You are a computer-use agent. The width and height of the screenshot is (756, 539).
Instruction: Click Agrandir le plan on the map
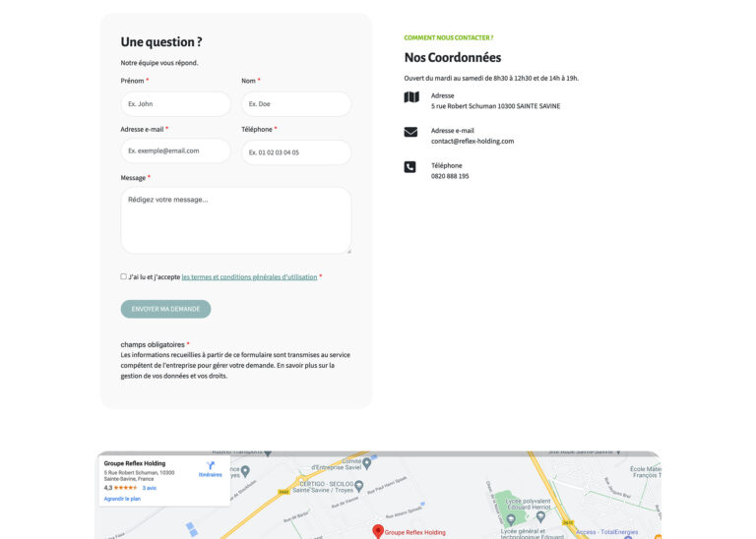[x=122, y=499]
